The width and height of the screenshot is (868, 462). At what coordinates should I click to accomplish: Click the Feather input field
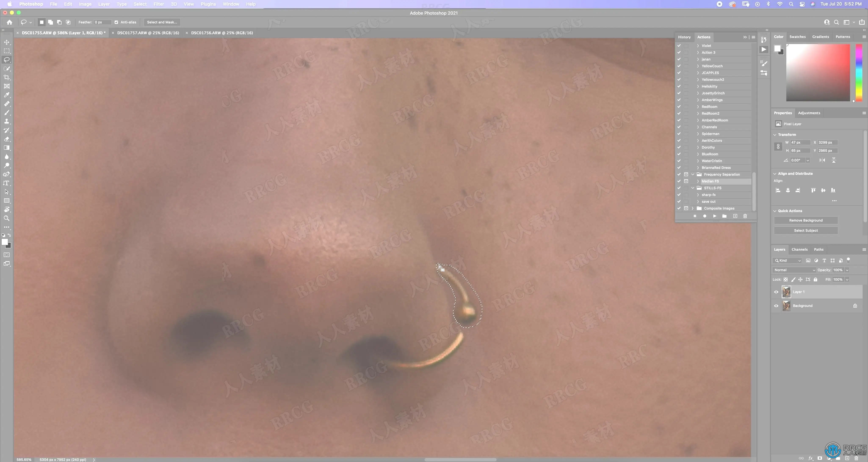(102, 22)
